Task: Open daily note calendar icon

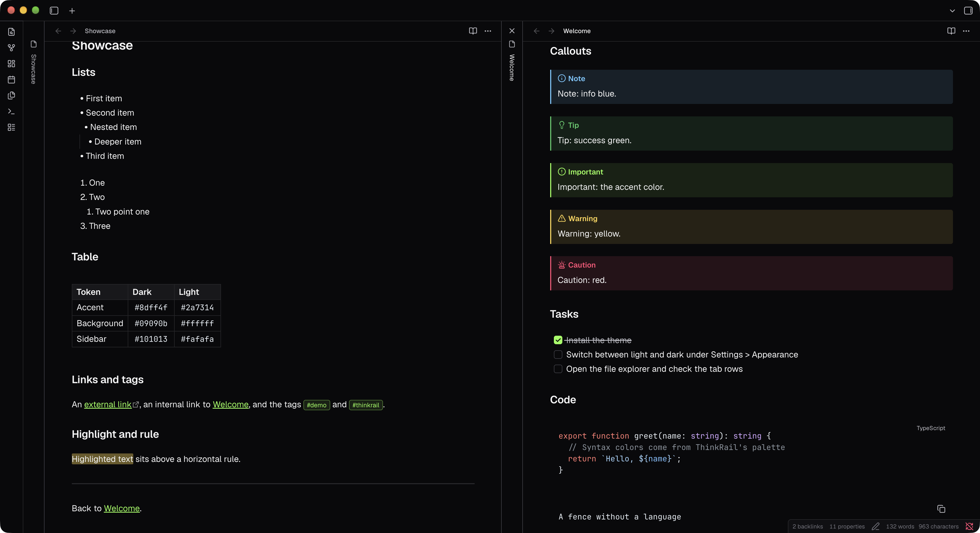Action: tap(11, 80)
